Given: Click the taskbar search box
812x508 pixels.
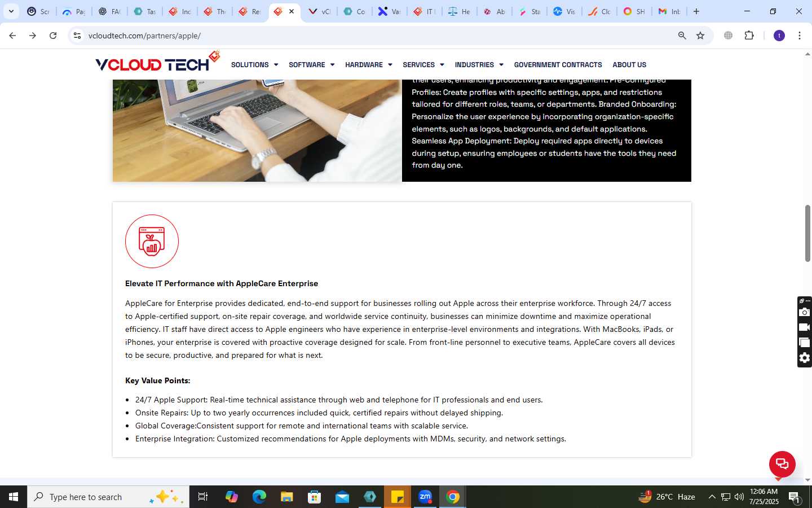Looking at the screenshot, I should coord(108,497).
